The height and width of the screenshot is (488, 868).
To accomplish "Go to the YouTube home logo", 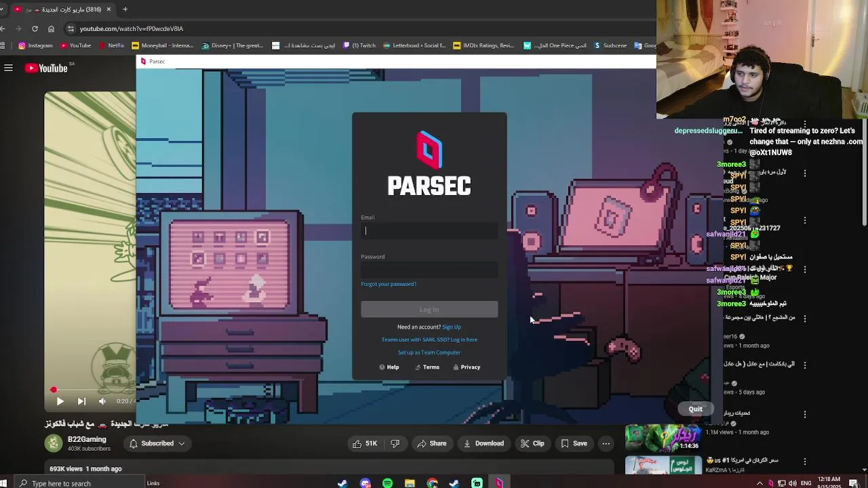I will pyautogui.click(x=46, y=68).
